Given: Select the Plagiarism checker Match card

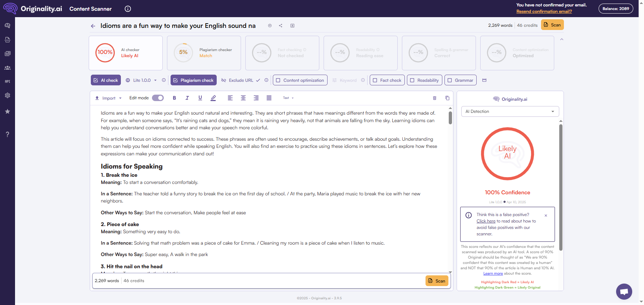Looking at the screenshot, I should (204, 53).
